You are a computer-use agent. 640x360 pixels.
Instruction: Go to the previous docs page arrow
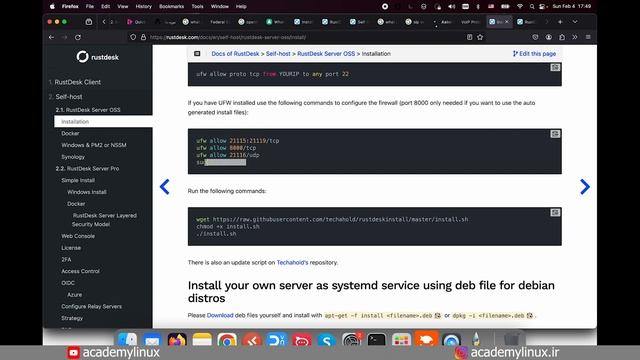(x=164, y=187)
